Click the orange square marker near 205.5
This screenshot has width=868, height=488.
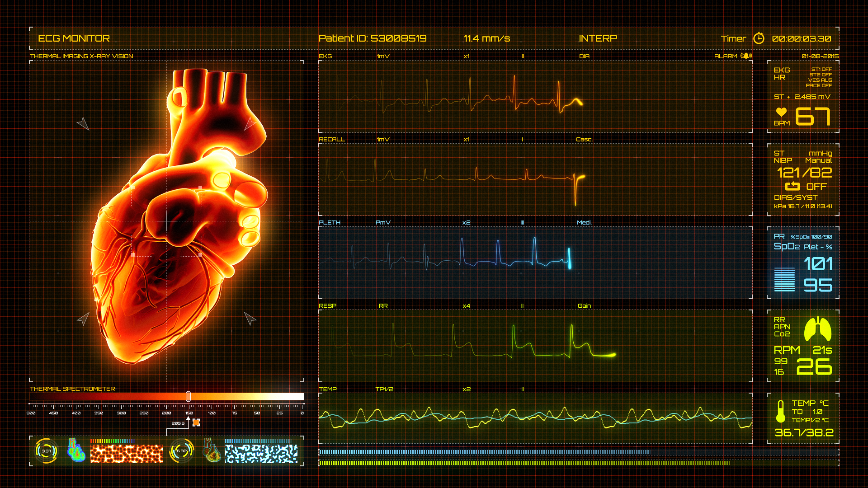(x=196, y=422)
